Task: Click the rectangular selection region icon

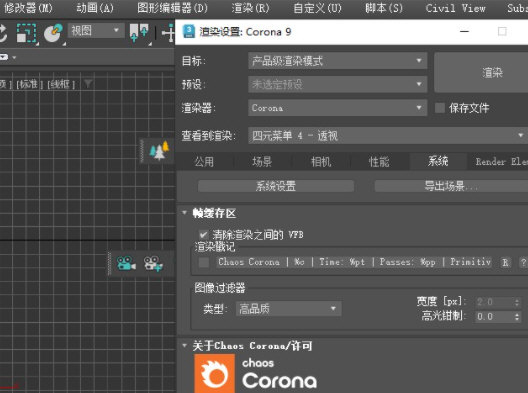Action: [x=26, y=33]
